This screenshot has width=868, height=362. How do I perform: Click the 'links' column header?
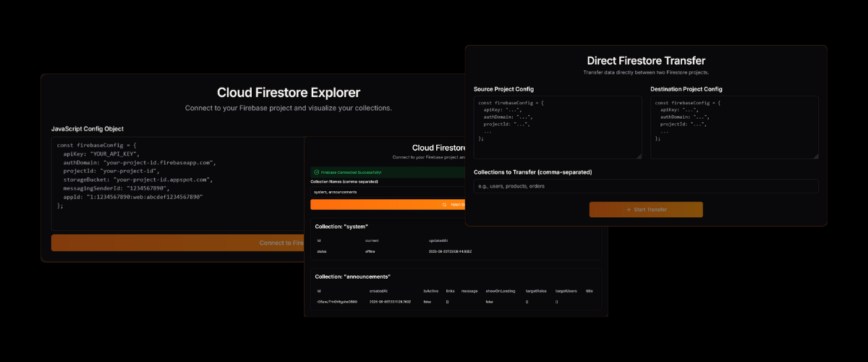tap(451, 290)
